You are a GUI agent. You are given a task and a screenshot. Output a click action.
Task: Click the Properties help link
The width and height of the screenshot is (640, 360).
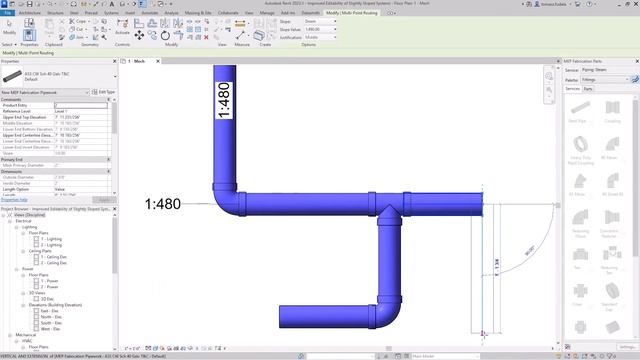(14, 200)
